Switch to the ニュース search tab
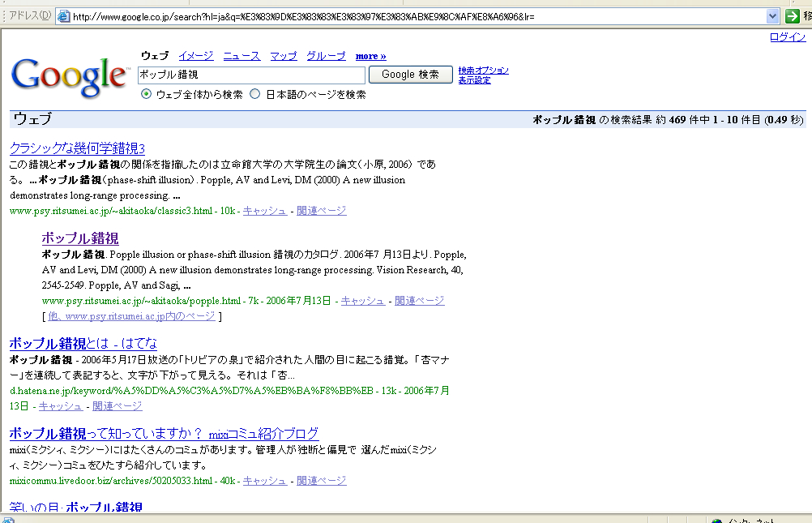This screenshot has width=812, height=523. click(241, 56)
